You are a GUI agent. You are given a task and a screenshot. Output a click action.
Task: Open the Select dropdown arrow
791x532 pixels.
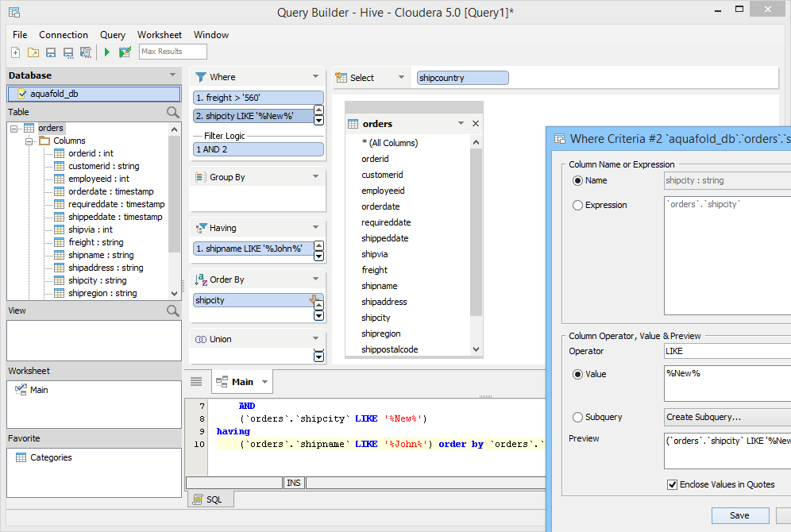(x=402, y=77)
